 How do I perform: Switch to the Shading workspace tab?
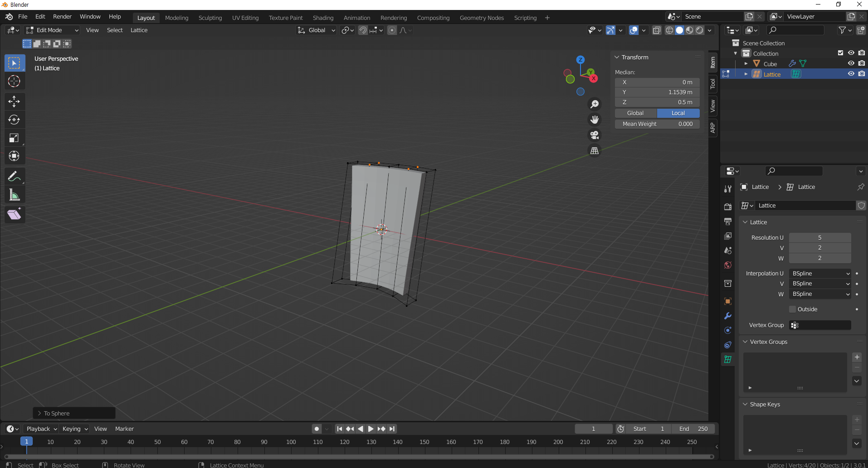click(x=323, y=18)
